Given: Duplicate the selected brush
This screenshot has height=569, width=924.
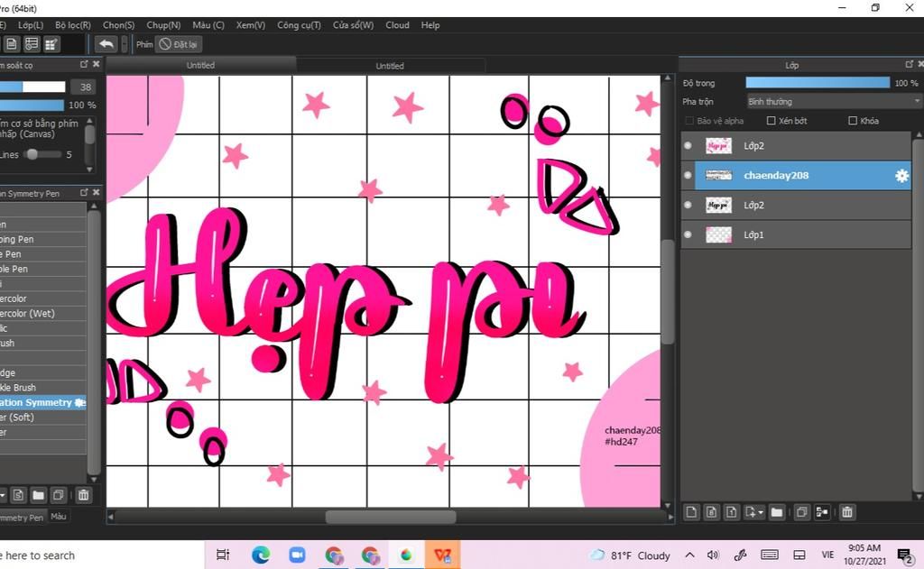Looking at the screenshot, I should [x=59, y=495].
